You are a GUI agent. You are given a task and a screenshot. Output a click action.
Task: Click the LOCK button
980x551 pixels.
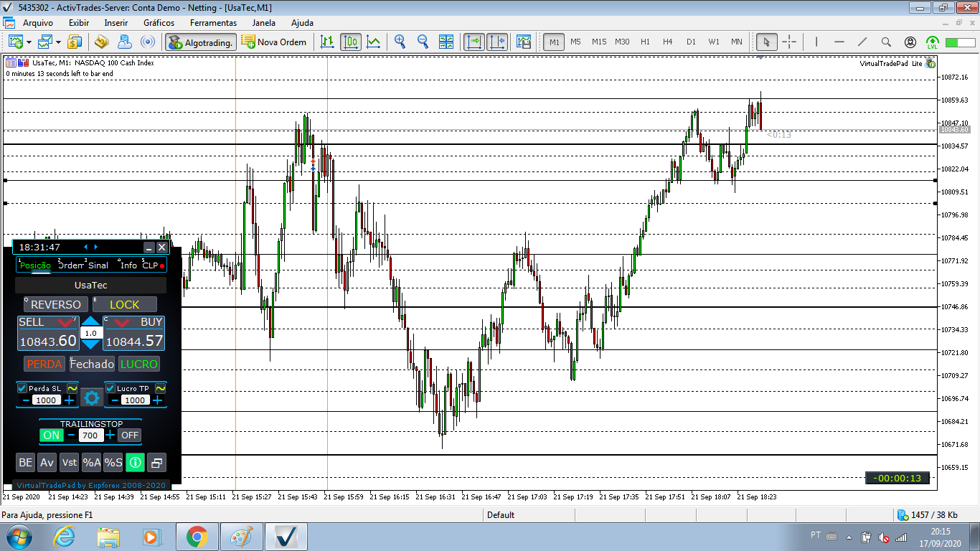point(125,305)
